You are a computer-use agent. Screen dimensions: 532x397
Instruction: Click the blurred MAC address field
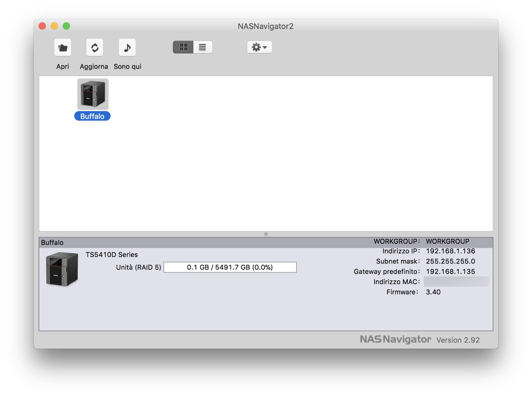[456, 282]
